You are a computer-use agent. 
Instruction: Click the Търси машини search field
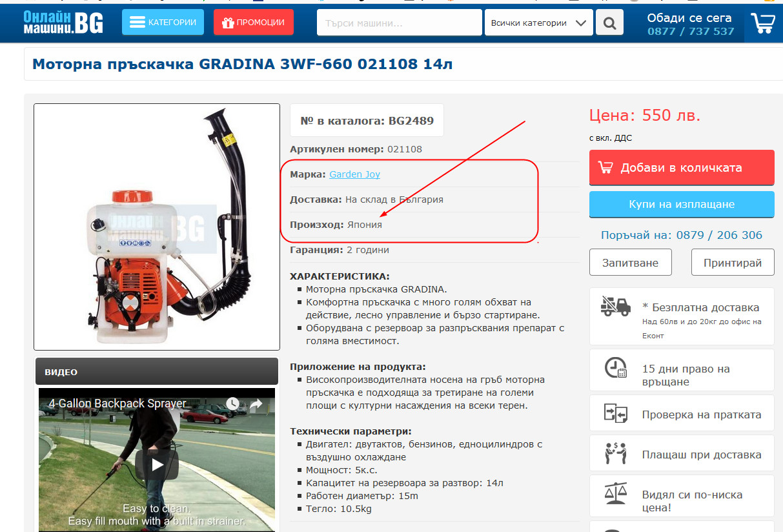[399, 23]
